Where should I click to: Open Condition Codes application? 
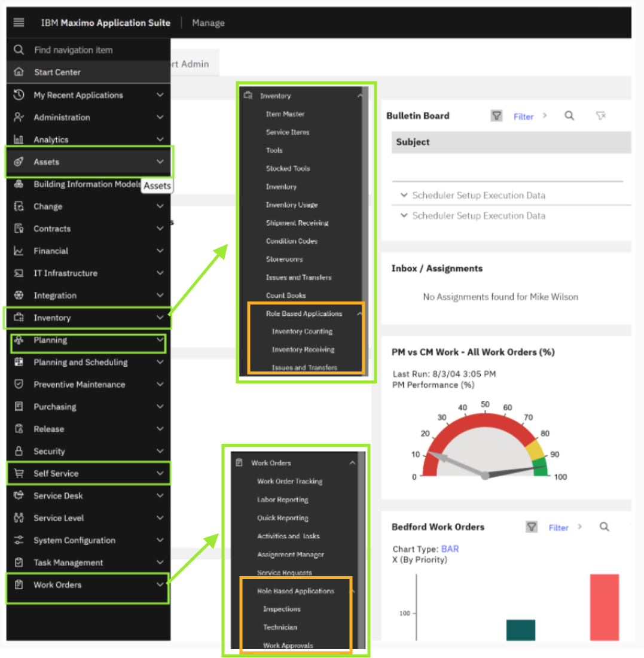(x=292, y=241)
